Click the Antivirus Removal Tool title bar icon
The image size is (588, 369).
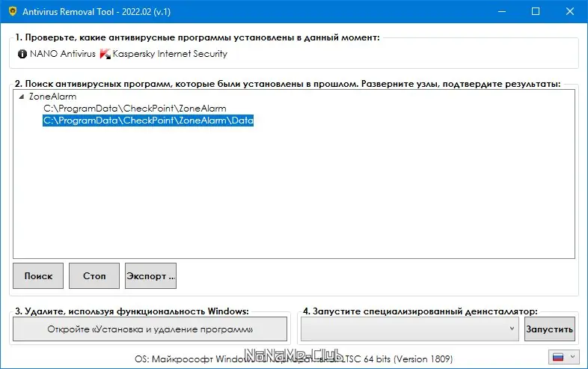click(13, 11)
